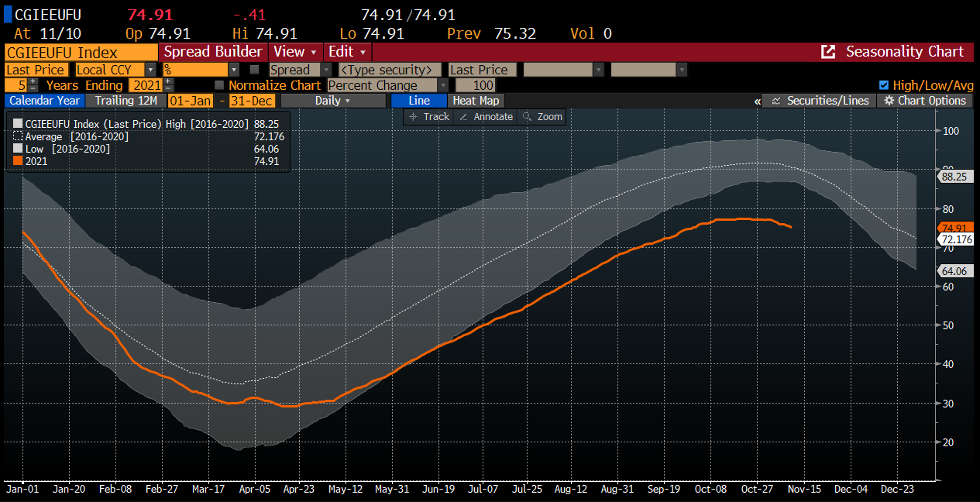
Task: Click the export icon beside Seasonality Chart
Action: (x=828, y=52)
